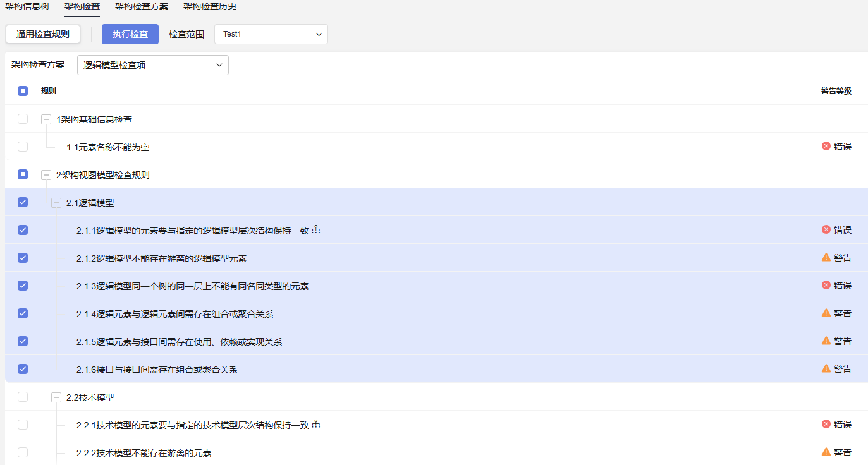868x465 pixels.
Task: Collapse the 2.1逻辑模型 tree node
Action: 56,203
